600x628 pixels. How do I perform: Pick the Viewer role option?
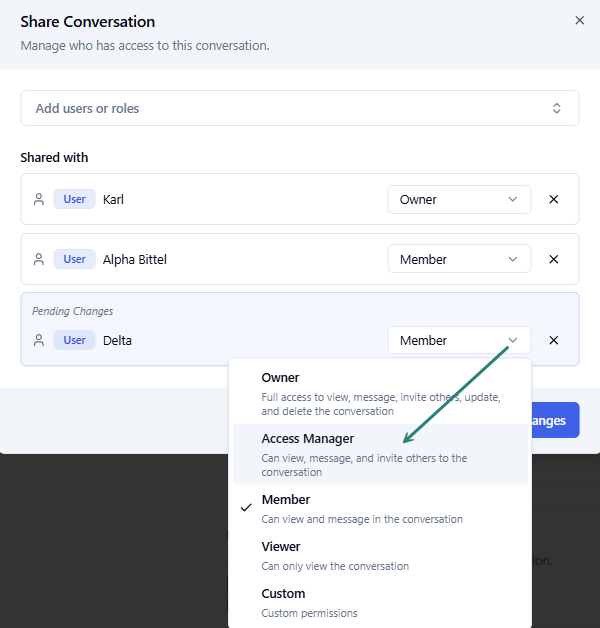pos(380,555)
